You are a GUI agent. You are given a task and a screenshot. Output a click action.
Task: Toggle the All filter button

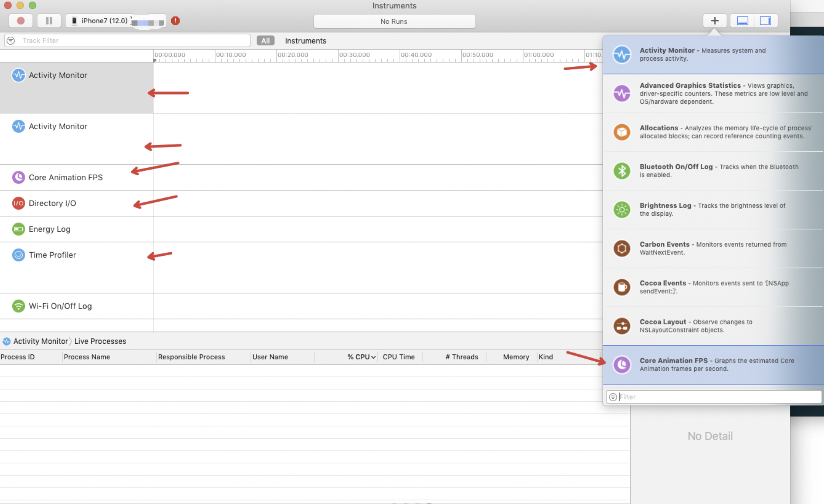(x=265, y=41)
